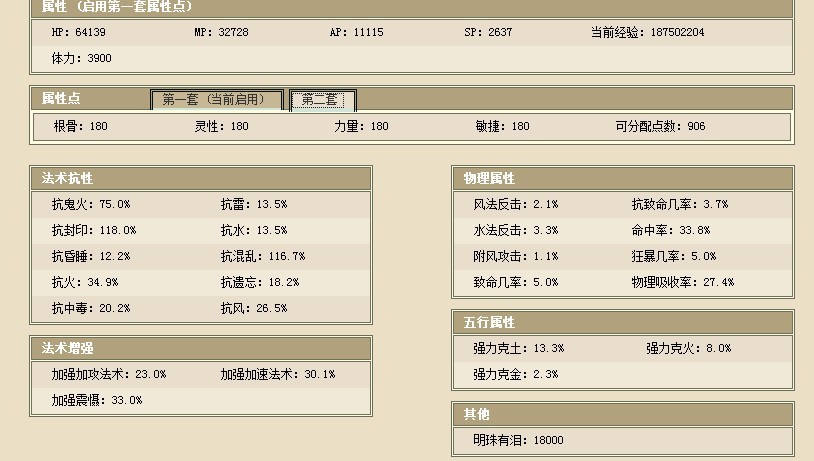
Task: Click the 法术抗性 section header
Action: pyautogui.click(x=68, y=178)
